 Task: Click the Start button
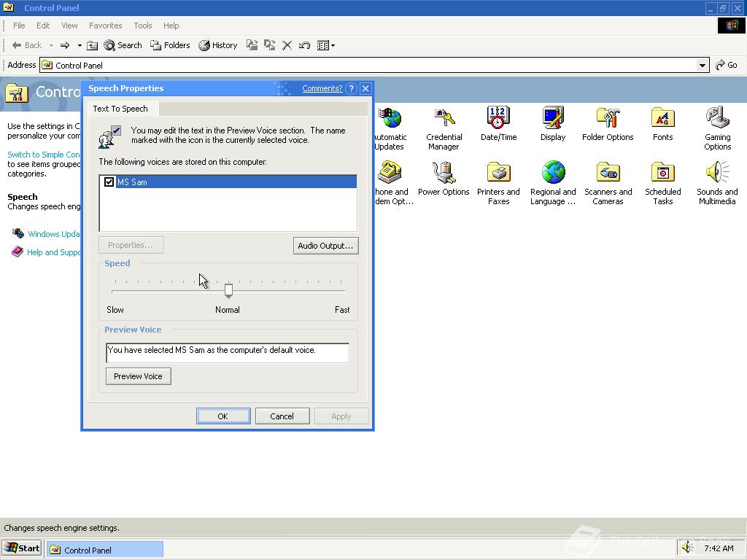coord(22,548)
